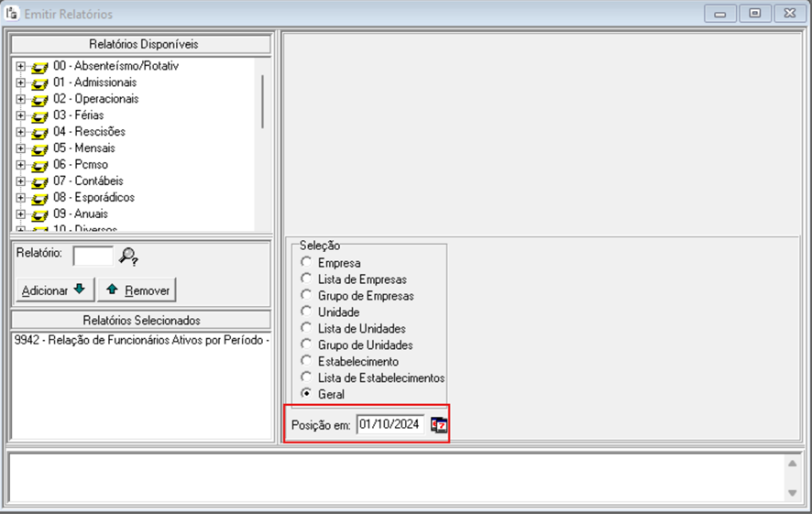Expand the 04 - Rescisões tree node
The width and height of the screenshot is (812, 514).
pyautogui.click(x=20, y=132)
